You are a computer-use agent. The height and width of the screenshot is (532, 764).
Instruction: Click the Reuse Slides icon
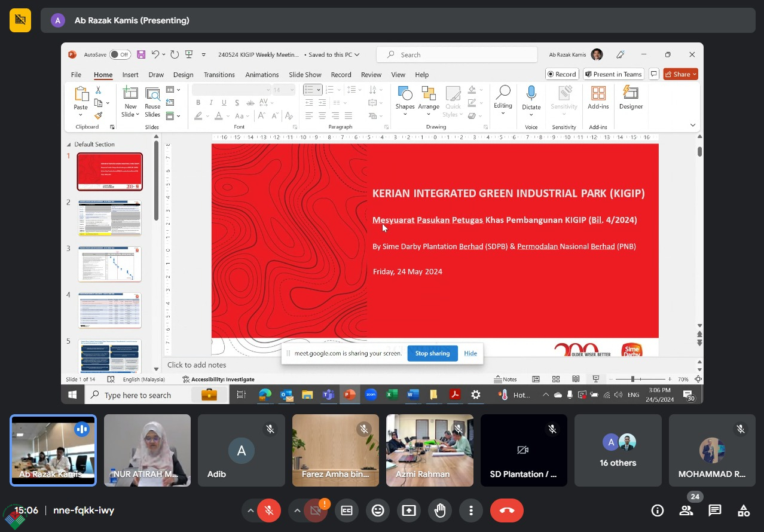coord(152,94)
